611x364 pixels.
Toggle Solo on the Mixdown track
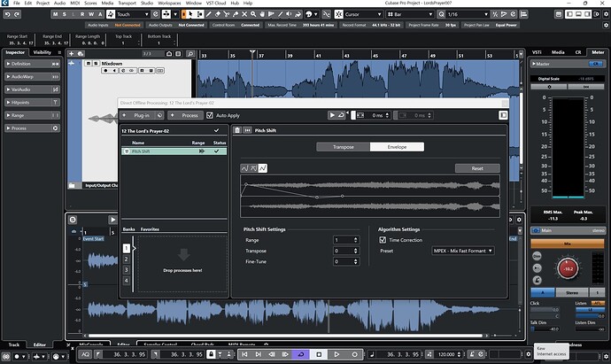pos(96,63)
